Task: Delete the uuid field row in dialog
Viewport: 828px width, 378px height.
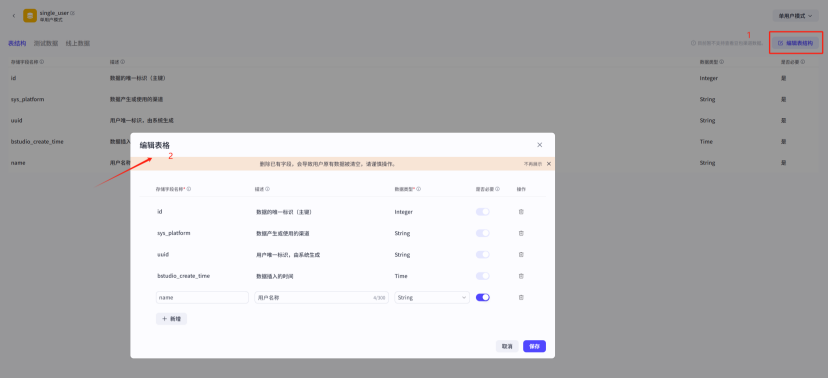Action: pyautogui.click(x=521, y=254)
